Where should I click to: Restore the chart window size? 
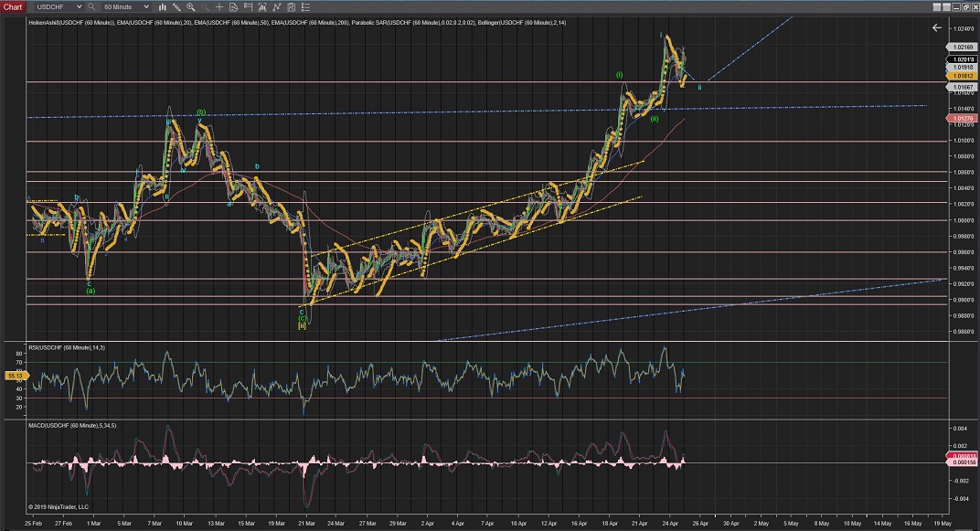(966, 7)
